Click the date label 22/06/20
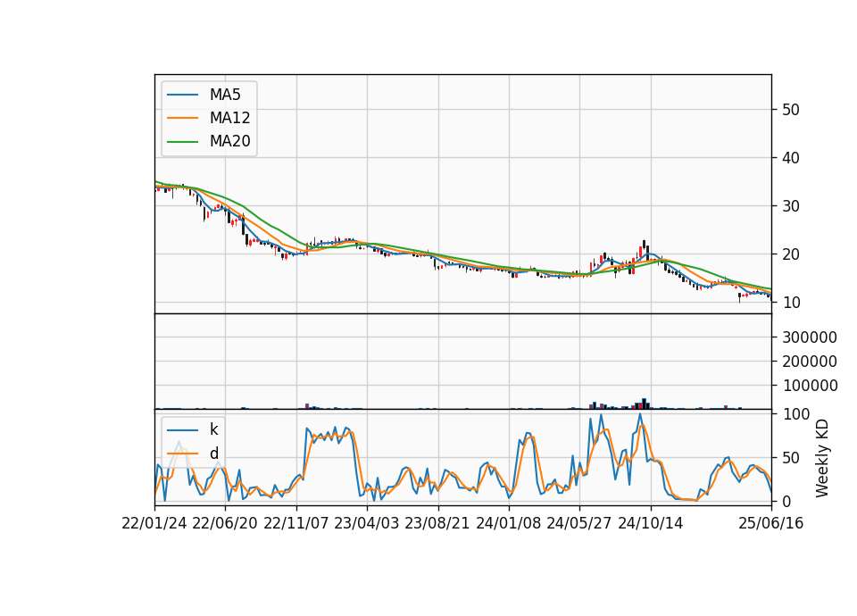 tap(225, 523)
